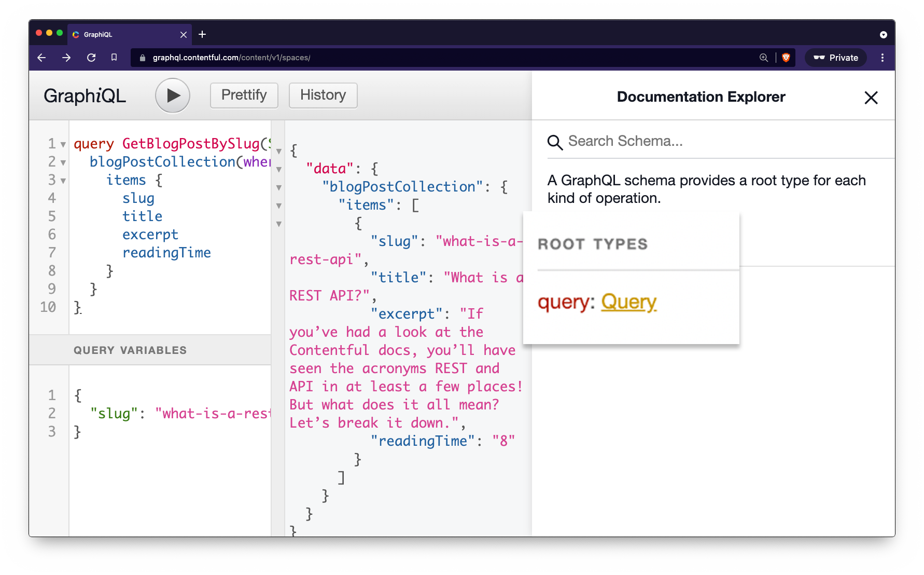Close the GraphiQL browser tab
Image resolution: width=924 pixels, height=575 pixels.
click(x=184, y=35)
